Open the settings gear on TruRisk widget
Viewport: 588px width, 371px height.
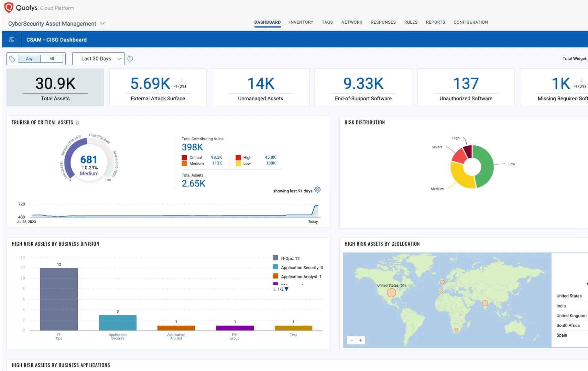pyautogui.click(x=317, y=190)
